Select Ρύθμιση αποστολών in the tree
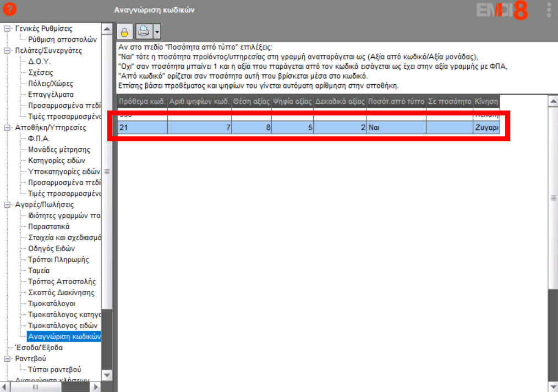Viewport: 558px width, 392px height. coord(63,40)
